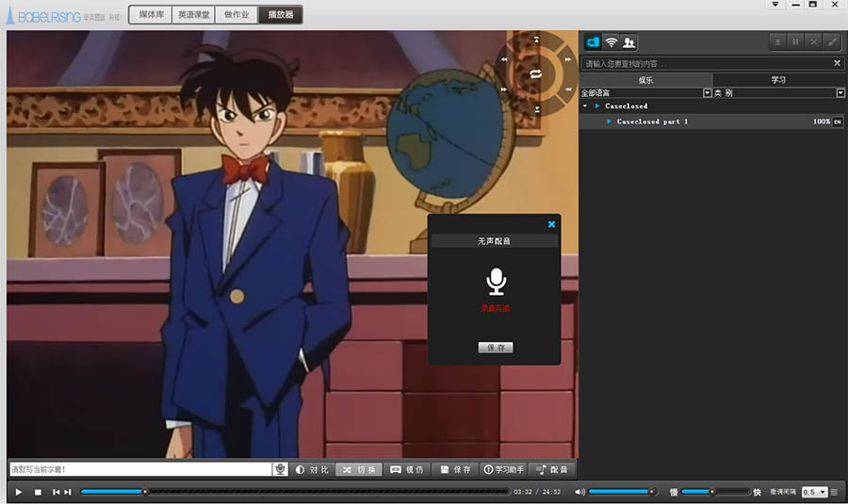Open the 做作业 homework tab
This screenshot has height=504, width=848.
[x=236, y=14]
